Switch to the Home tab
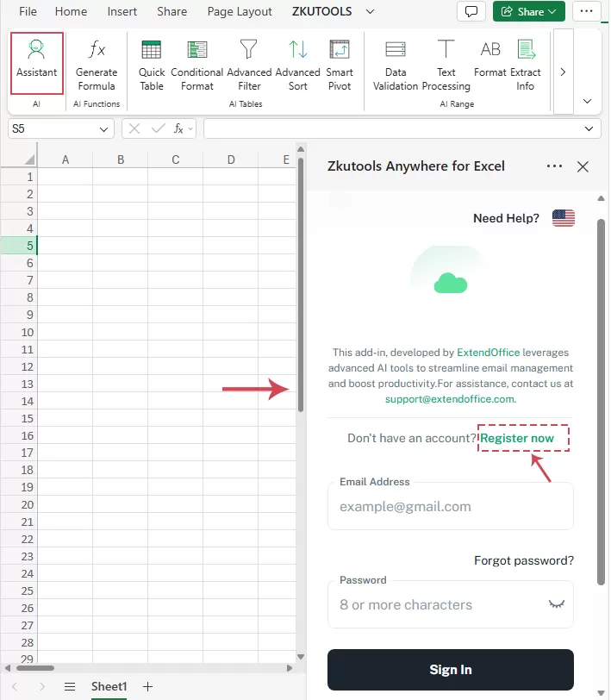This screenshot has height=700, width=611. click(x=71, y=11)
